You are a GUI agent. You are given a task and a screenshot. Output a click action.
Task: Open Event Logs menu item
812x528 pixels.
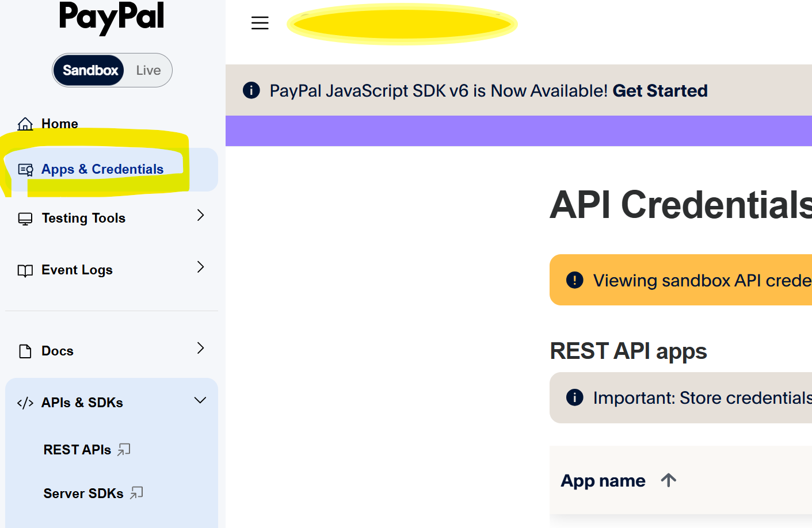77,270
